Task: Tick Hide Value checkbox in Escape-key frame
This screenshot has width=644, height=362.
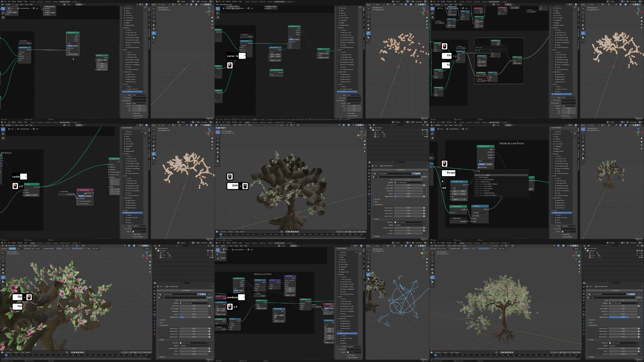Action: [x=562, y=235]
